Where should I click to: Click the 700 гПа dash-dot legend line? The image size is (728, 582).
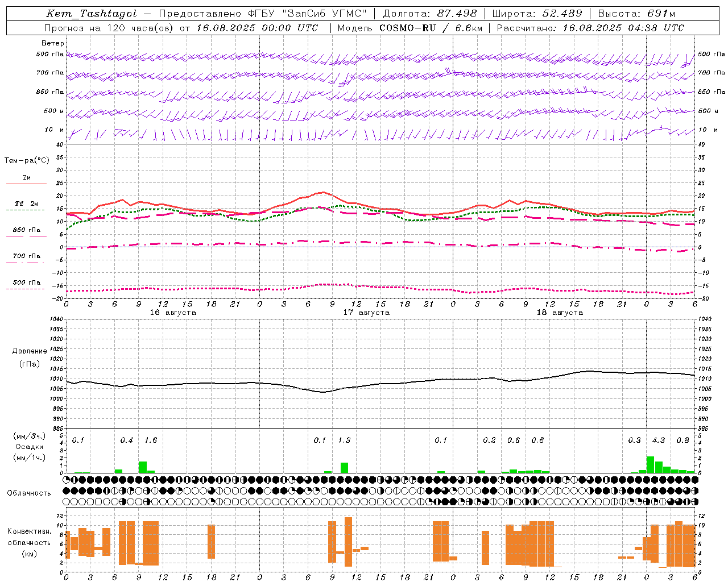tap(26, 263)
